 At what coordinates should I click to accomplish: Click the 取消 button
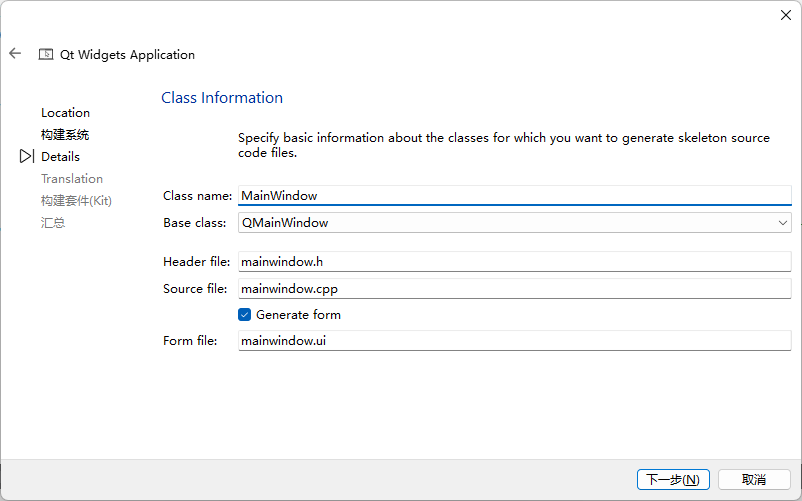(x=754, y=480)
